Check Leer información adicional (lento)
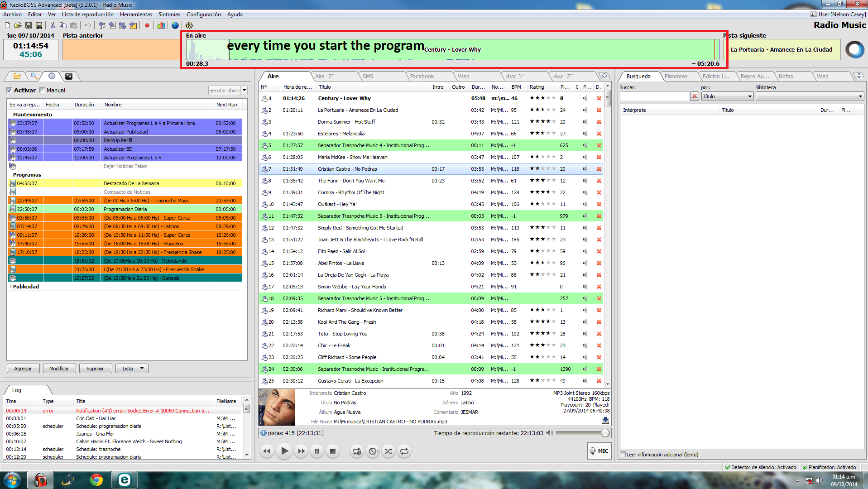The width and height of the screenshot is (868, 489). tap(623, 455)
